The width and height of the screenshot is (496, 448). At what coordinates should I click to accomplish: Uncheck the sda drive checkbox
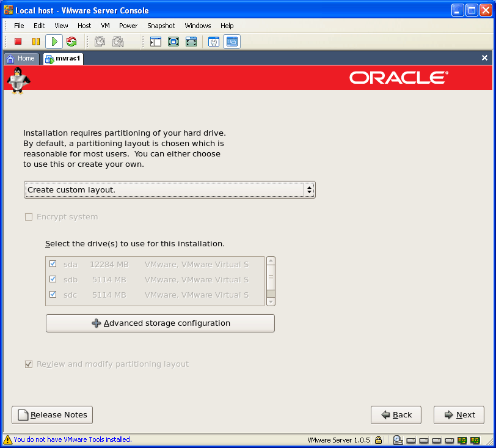click(x=53, y=264)
